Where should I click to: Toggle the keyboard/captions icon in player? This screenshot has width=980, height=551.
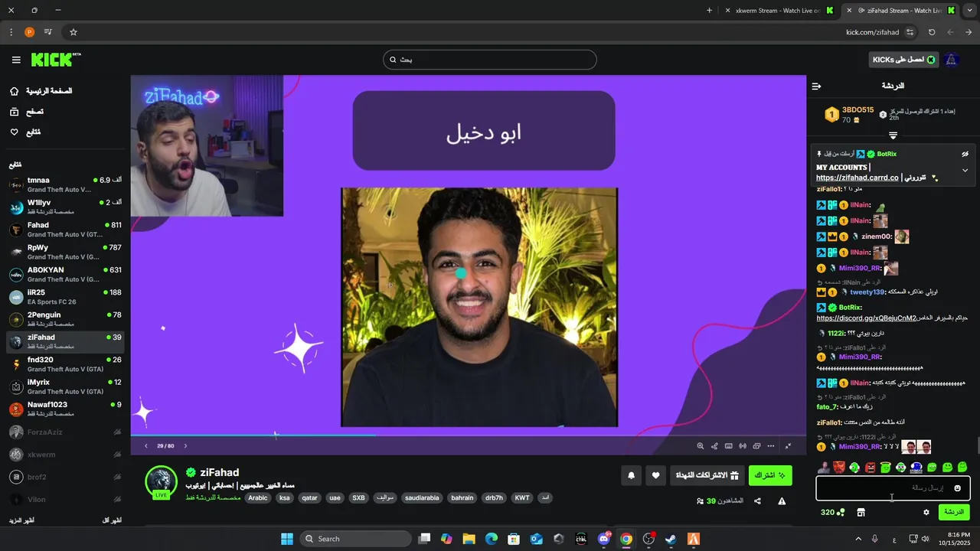pos(729,445)
